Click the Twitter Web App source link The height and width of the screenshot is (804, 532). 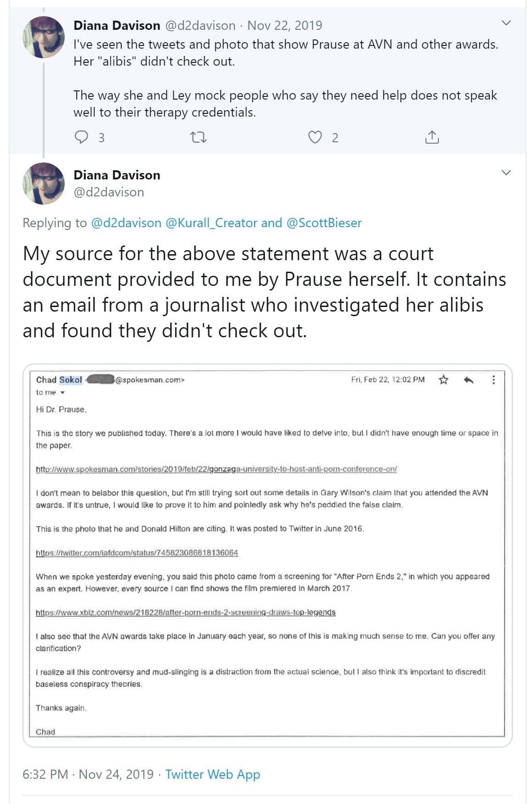[x=213, y=774]
